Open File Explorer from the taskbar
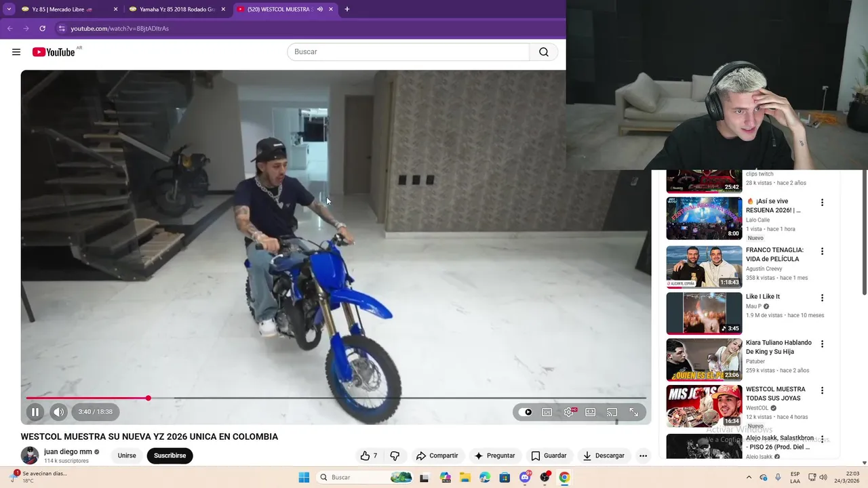Image resolution: width=868 pixels, height=488 pixels. tap(465, 477)
